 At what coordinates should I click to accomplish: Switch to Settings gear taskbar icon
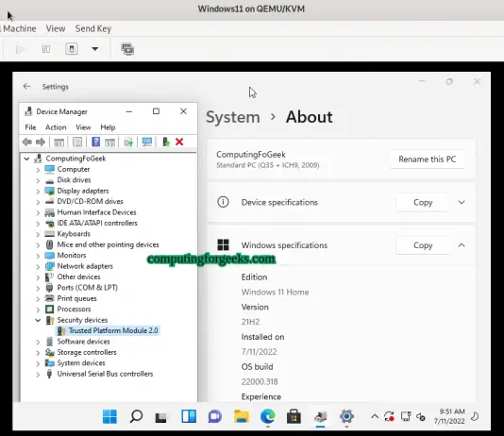tap(346, 416)
